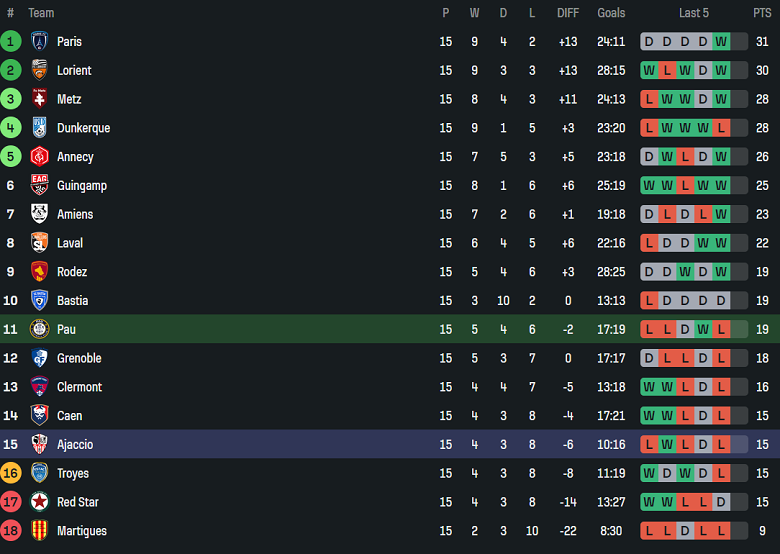
Task: Open the Bastia team name link
Action: point(72,301)
